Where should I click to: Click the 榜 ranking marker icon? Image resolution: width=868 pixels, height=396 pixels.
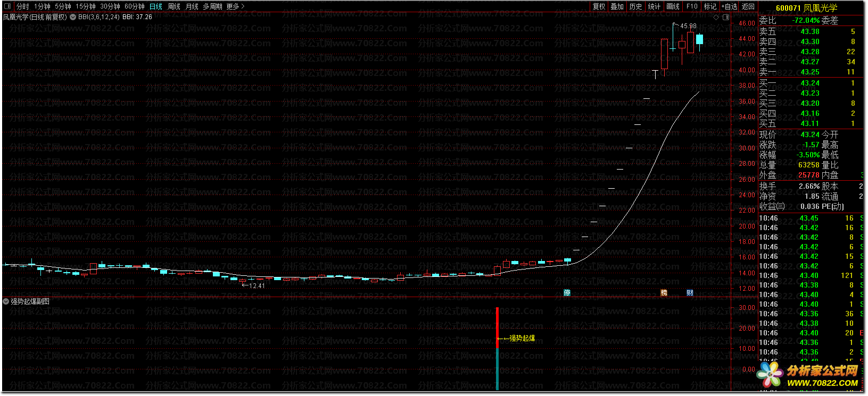664,292
